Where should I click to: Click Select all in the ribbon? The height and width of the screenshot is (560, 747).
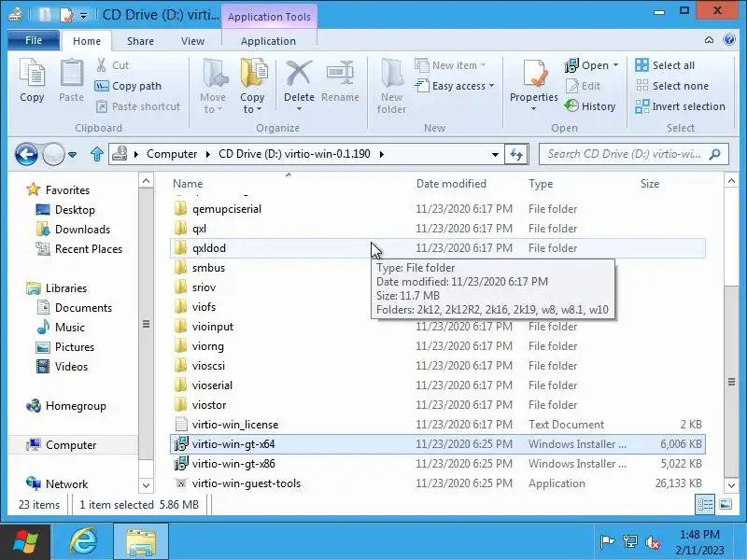click(665, 65)
